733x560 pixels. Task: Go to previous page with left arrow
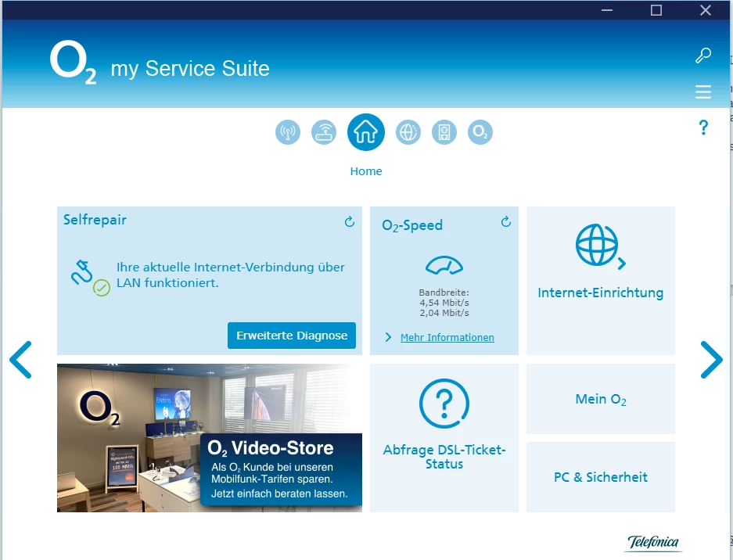20,360
